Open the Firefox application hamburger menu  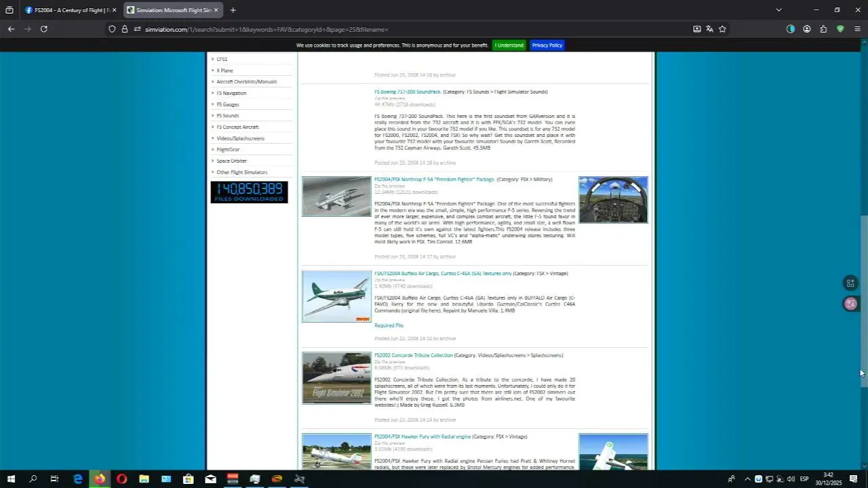857,29
